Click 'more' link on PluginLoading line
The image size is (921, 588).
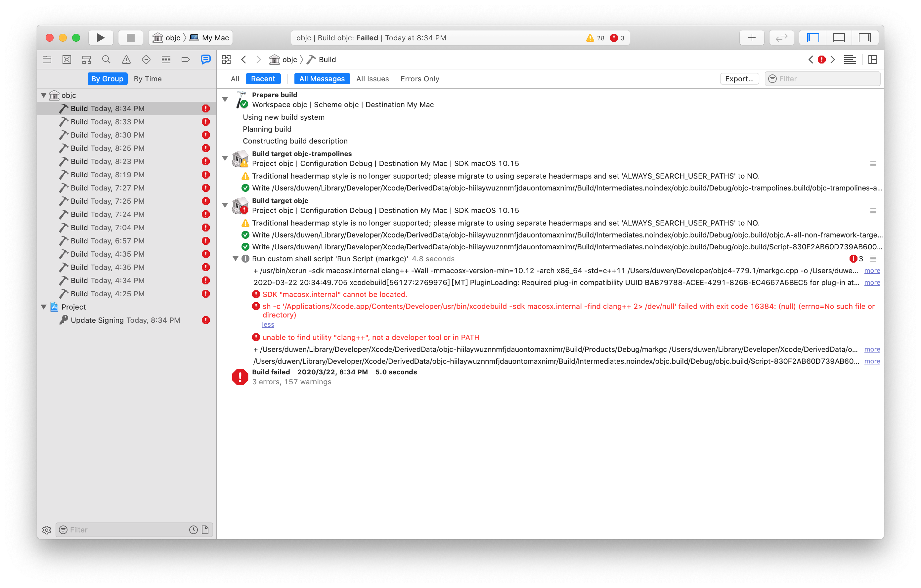(x=872, y=282)
